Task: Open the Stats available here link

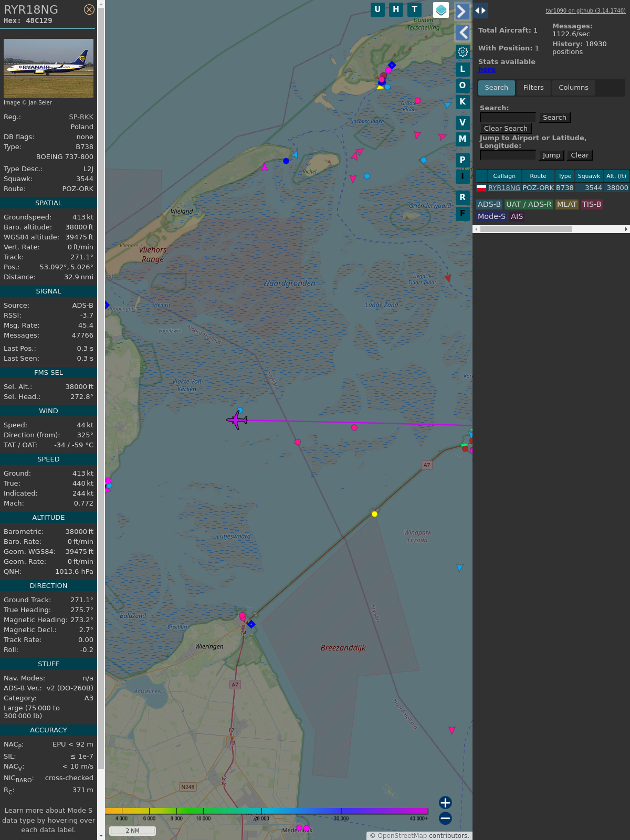Action: [487, 70]
